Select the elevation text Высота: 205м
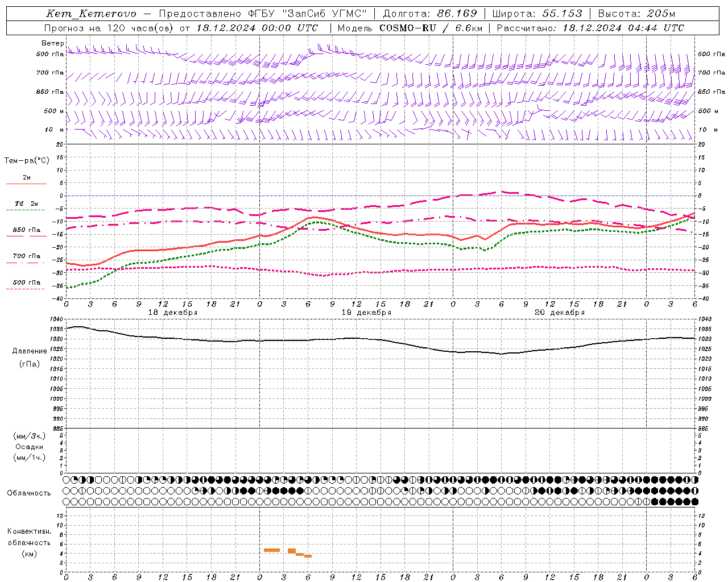Viewport: 728px width, 582px height. pos(636,14)
